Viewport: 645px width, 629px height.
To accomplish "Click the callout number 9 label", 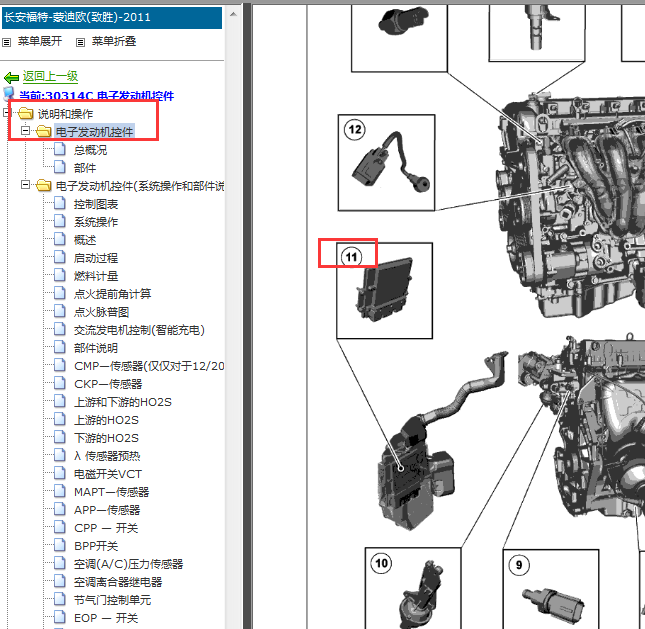I will point(519,565).
